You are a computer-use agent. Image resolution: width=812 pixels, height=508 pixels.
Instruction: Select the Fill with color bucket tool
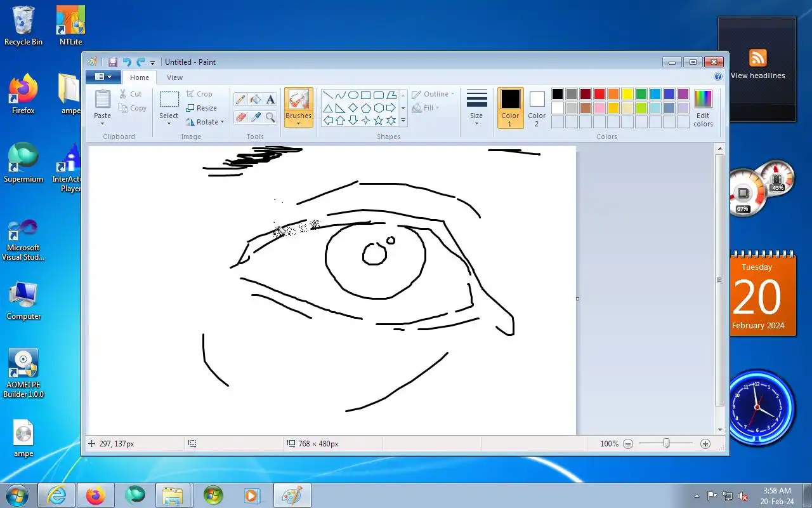tap(256, 100)
